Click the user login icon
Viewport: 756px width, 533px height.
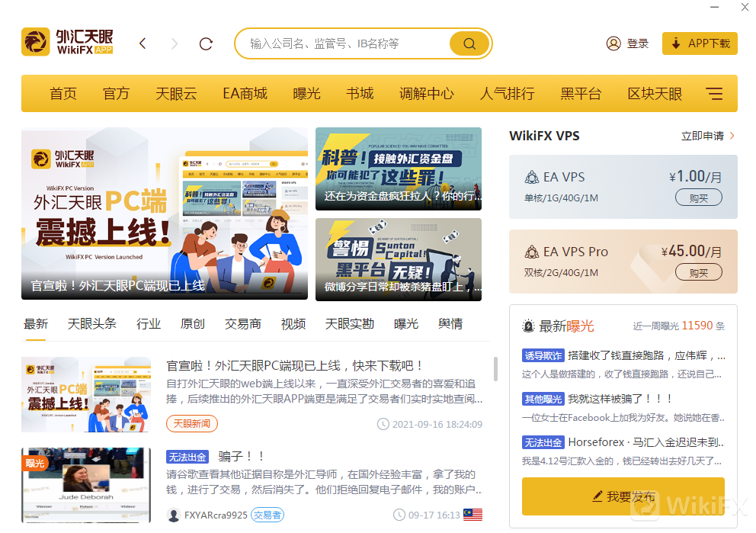click(613, 43)
